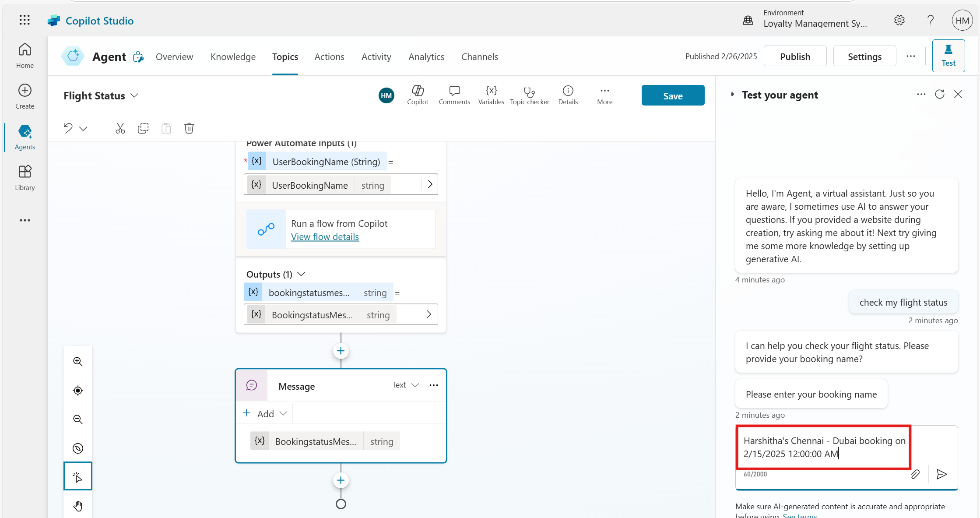This screenshot has height=518, width=980.
Task: Click the Save button
Action: pos(672,95)
